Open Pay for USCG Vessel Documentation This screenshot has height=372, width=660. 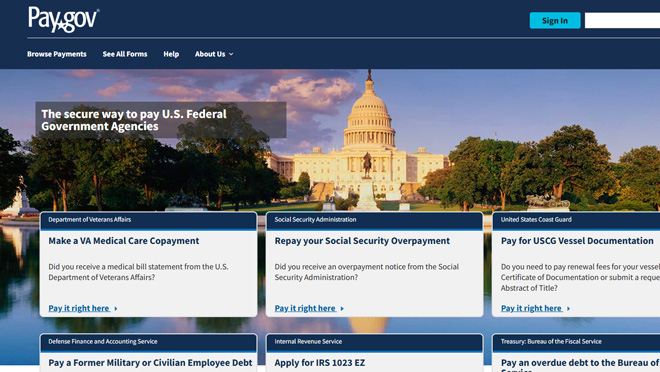point(577,241)
